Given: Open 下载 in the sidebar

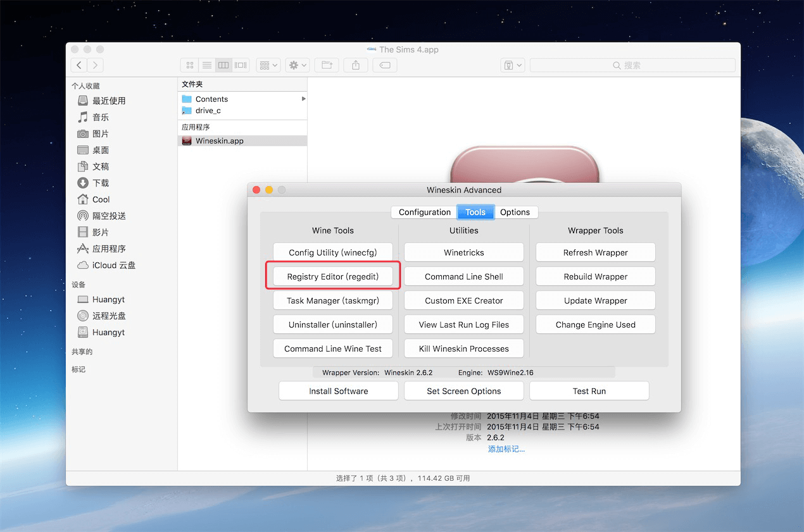Looking at the screenshot, I should (101, 183).
